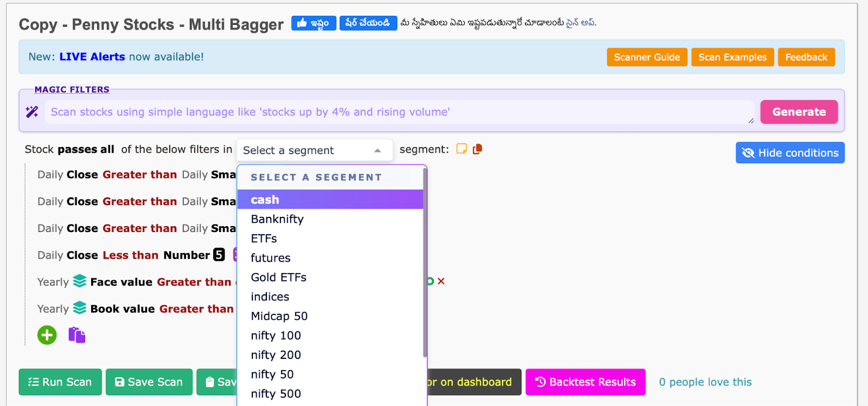868x406 pixels.
Task: Open LIVE Alerts link
Action: [92, 57]
